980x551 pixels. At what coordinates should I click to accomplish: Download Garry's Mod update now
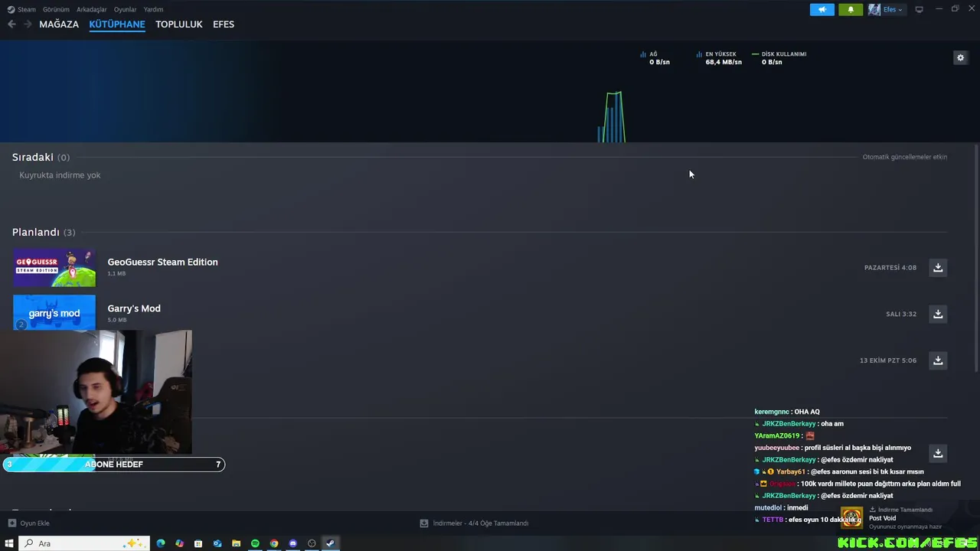click(938, 314)
